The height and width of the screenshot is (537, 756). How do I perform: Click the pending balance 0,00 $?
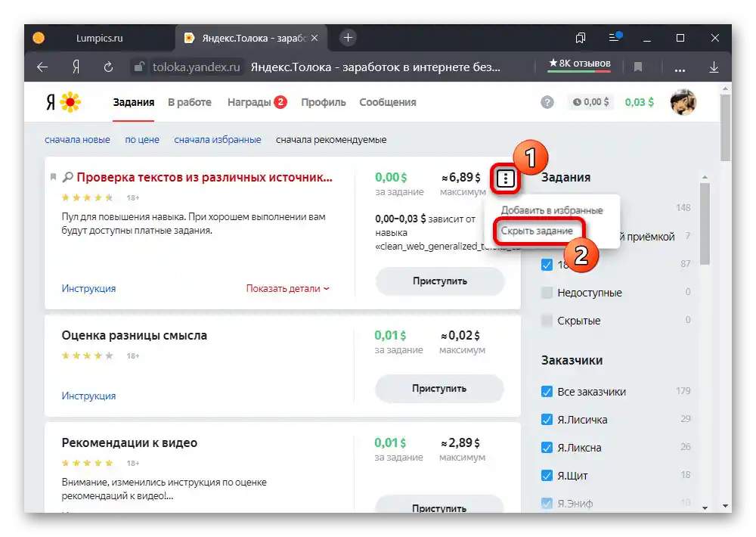[590, 102]
